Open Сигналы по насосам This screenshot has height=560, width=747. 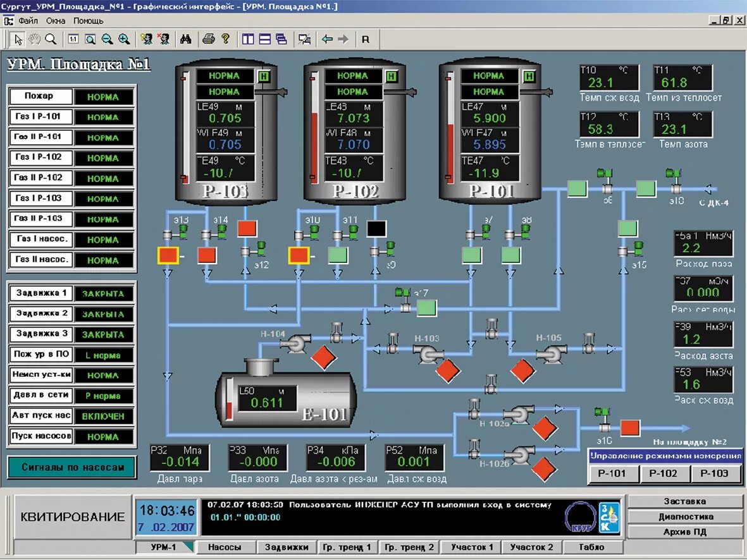[72, 468]
